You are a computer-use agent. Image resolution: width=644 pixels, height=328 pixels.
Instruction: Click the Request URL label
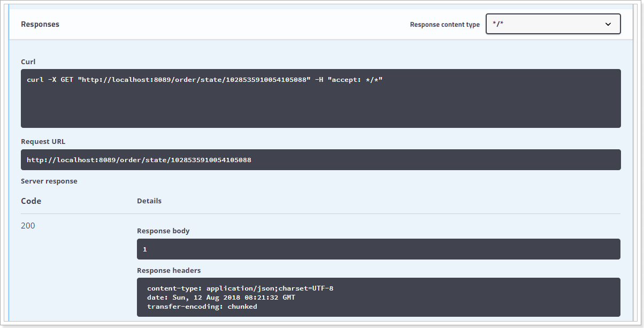pyautogui.click(x=43, y=142)
